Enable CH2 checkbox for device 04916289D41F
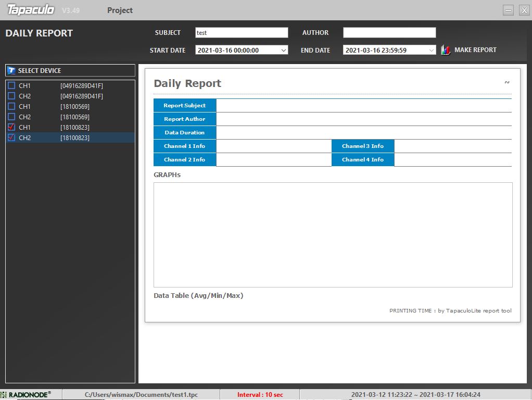 [11, 96]
